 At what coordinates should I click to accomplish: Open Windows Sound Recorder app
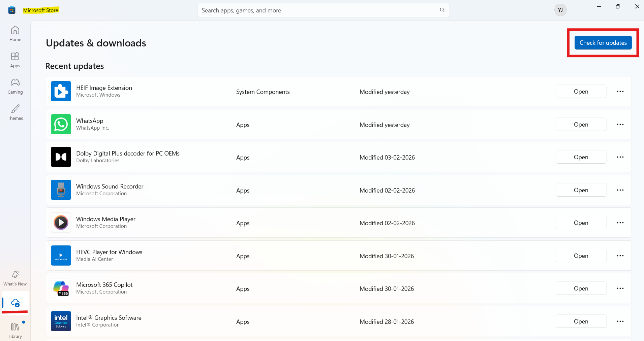click(x=581, y=190)
